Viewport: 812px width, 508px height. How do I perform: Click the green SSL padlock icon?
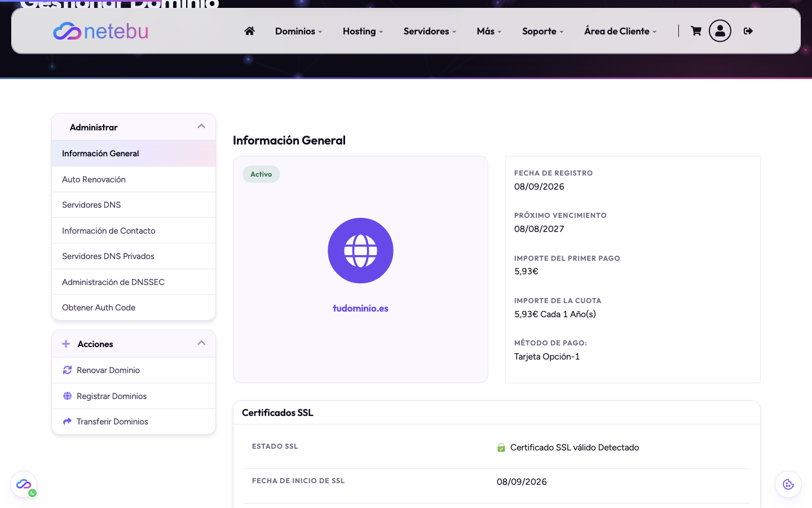(x=501, y=448)
